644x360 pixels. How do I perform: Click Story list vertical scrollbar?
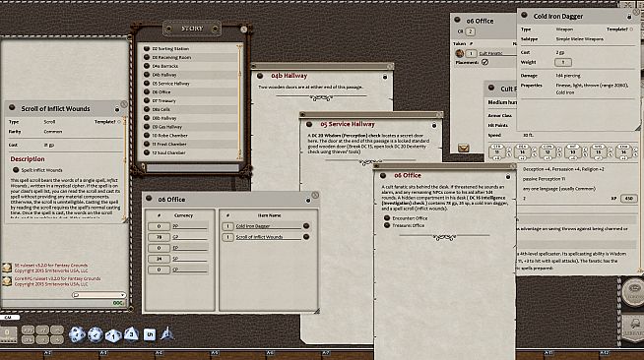click(239, 101)
